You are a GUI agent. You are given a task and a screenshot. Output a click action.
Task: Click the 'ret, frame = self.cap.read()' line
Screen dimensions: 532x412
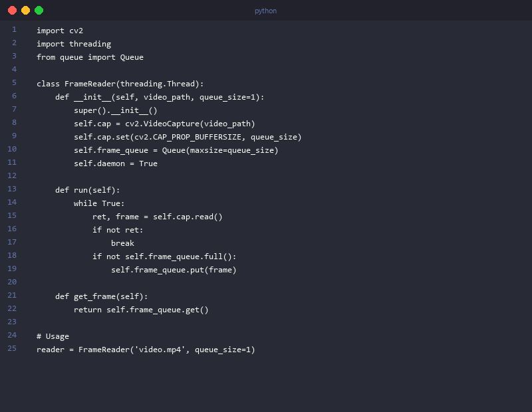157,217
